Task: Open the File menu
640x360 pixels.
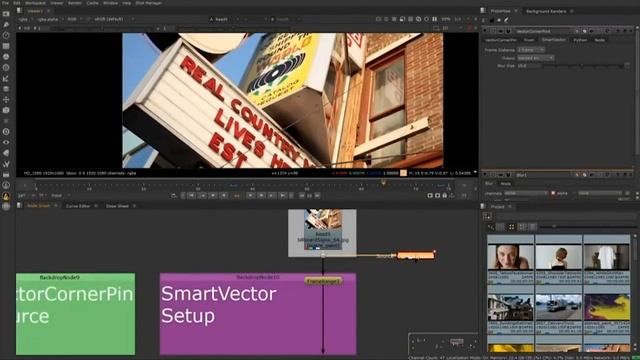Action: [6, 3]
